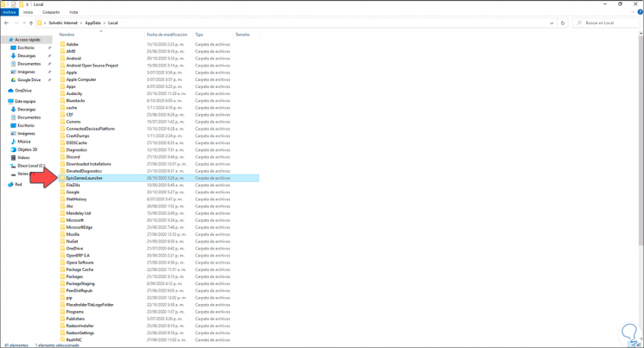Select the PlaceholderTileLogoFolder name
Screen dimensions: 644x348
(90, 305)
